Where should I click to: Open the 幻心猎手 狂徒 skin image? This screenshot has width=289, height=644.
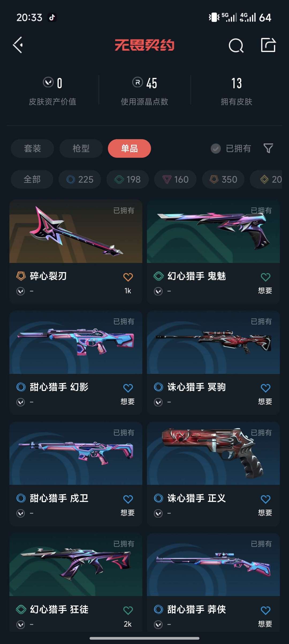(x=76, y=564)
